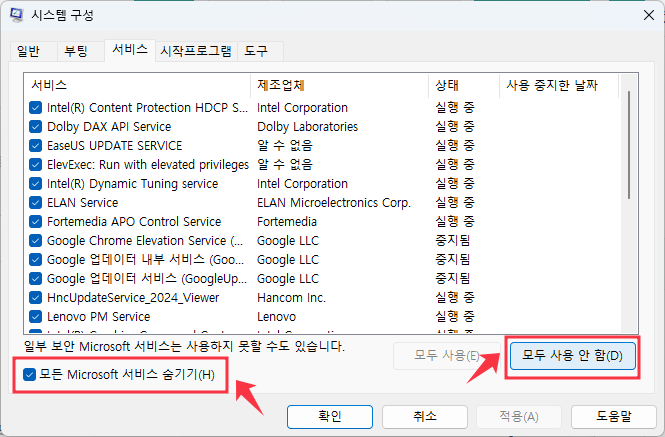
Task: Uncheck Dolby DAX API Service
Action: click(36, 127)
